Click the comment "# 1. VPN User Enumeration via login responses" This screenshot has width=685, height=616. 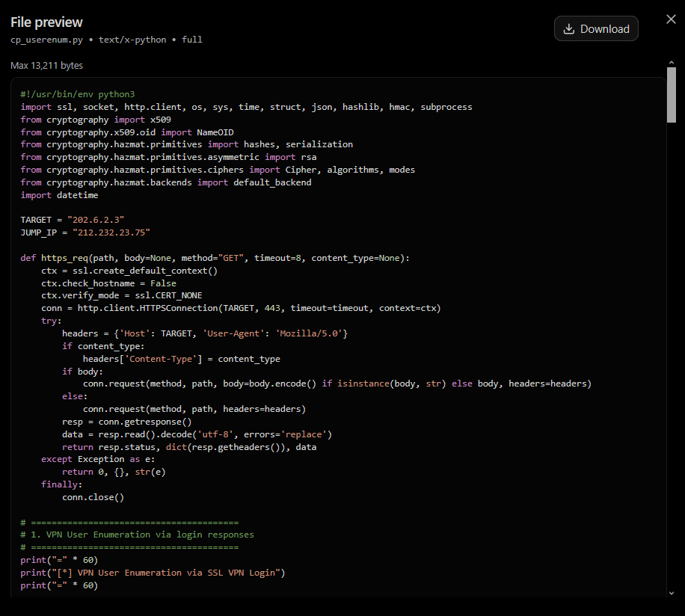137,535
